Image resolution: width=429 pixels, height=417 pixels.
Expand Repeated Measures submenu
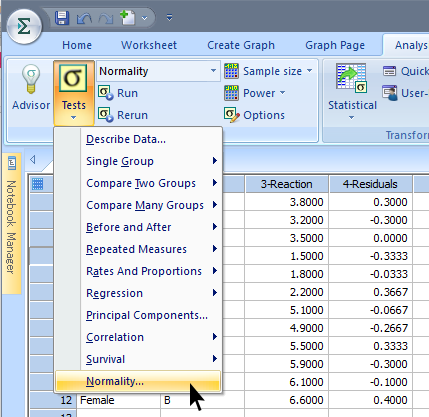pyautogui.click(x=138, y=249)
